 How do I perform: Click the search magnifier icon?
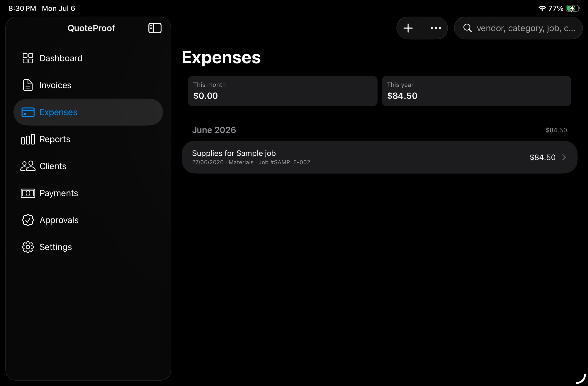pos(468,28)
